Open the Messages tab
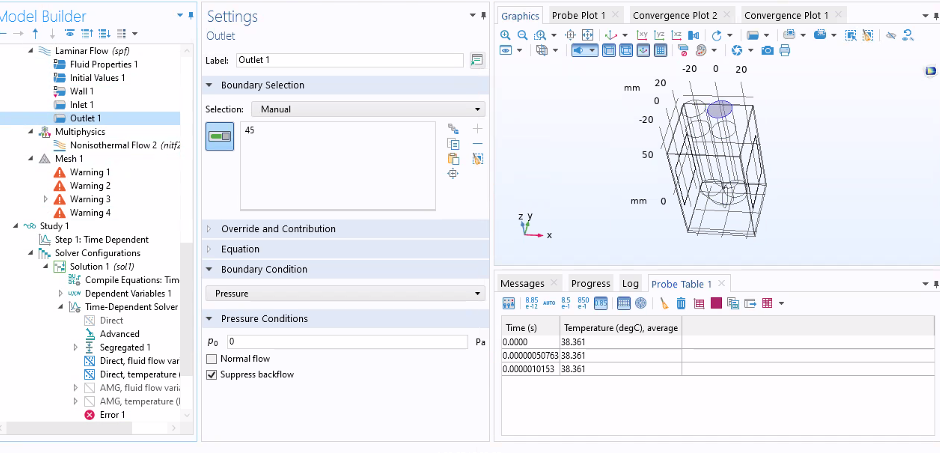The height and width of the screenshot is (453, 940). 522,283
